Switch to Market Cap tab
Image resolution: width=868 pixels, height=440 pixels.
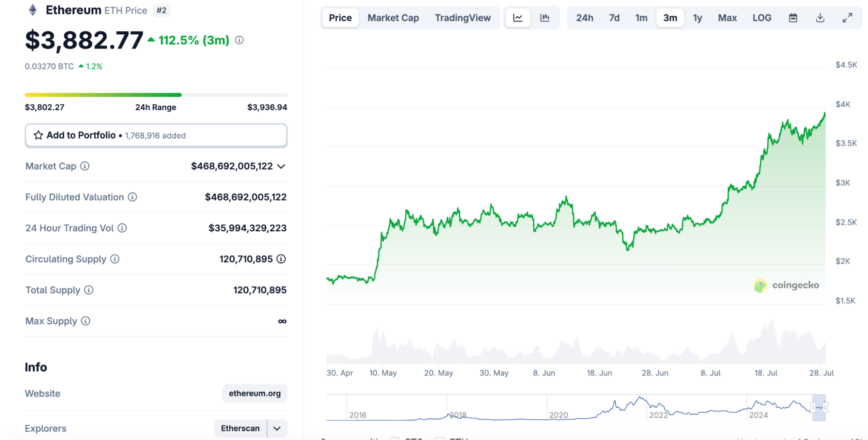click(x=393, y=18)
